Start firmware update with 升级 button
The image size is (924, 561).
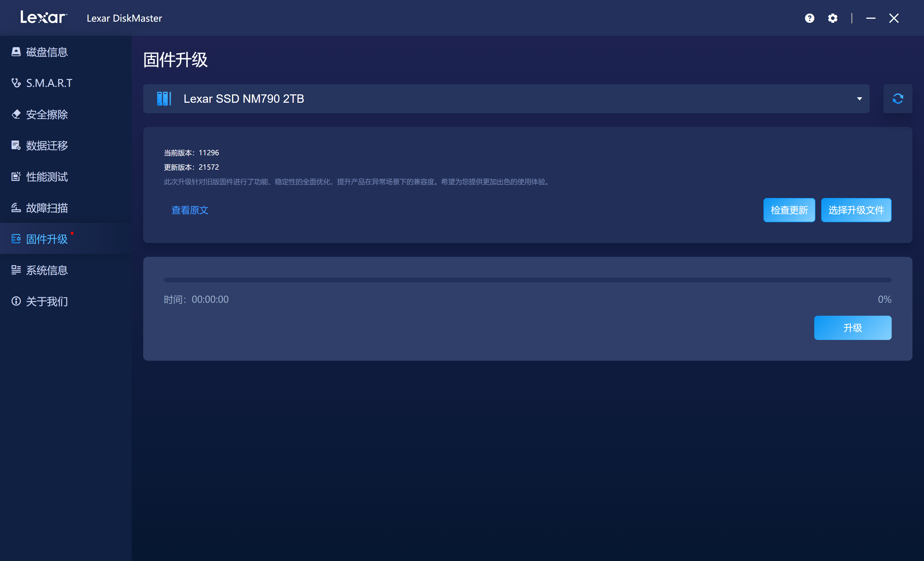point(852,328)
